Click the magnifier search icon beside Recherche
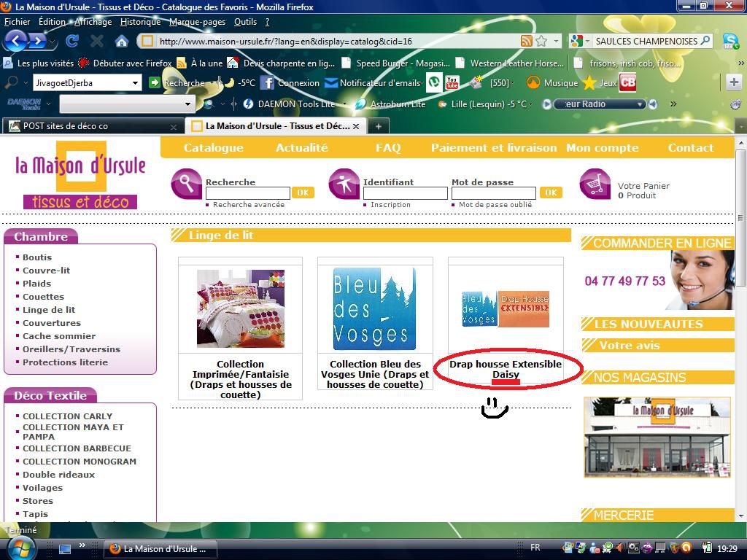Screen dimensions: 747x560 [186, 184]
